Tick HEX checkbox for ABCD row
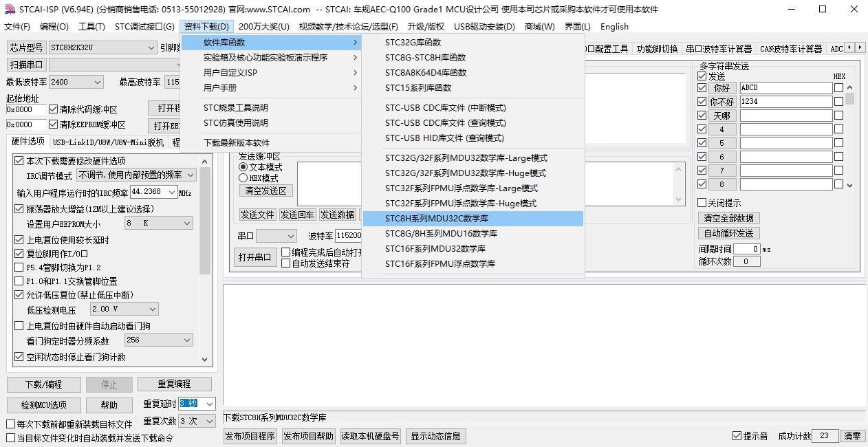 tap(838, 88)
